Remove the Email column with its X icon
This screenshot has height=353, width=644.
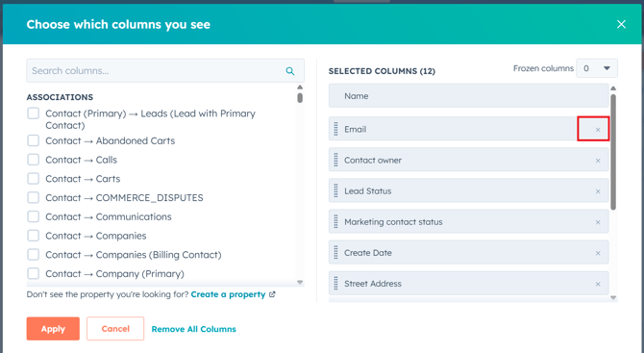(598, 130)
